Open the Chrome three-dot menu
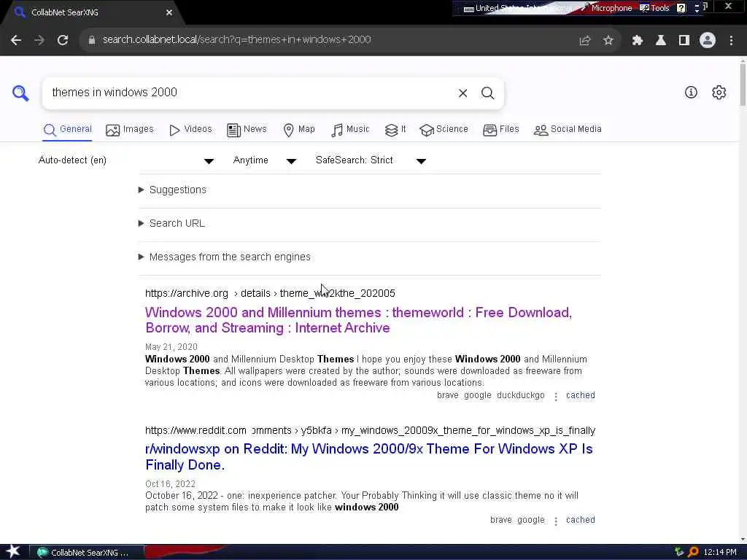This screenshot has height=560, width=747. click(731, 41)
